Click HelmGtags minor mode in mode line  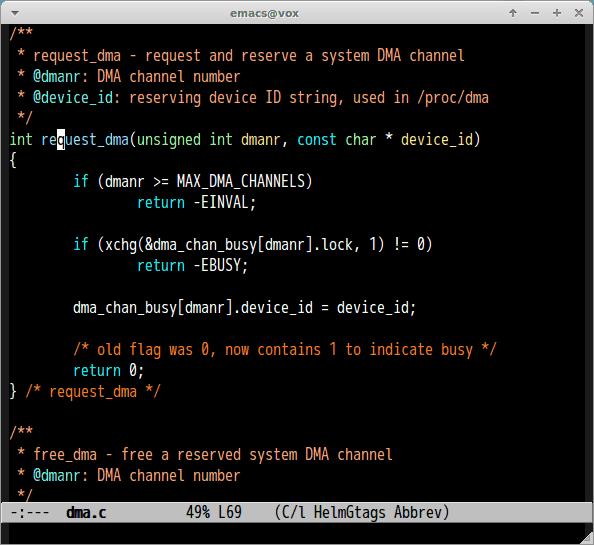pos(350,513)
